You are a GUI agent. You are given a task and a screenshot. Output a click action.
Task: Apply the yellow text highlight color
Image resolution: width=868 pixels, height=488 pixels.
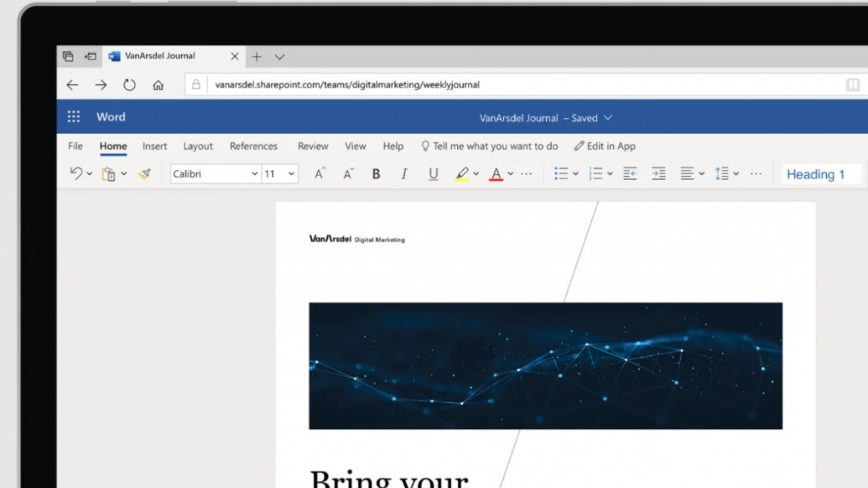(462, 174)
